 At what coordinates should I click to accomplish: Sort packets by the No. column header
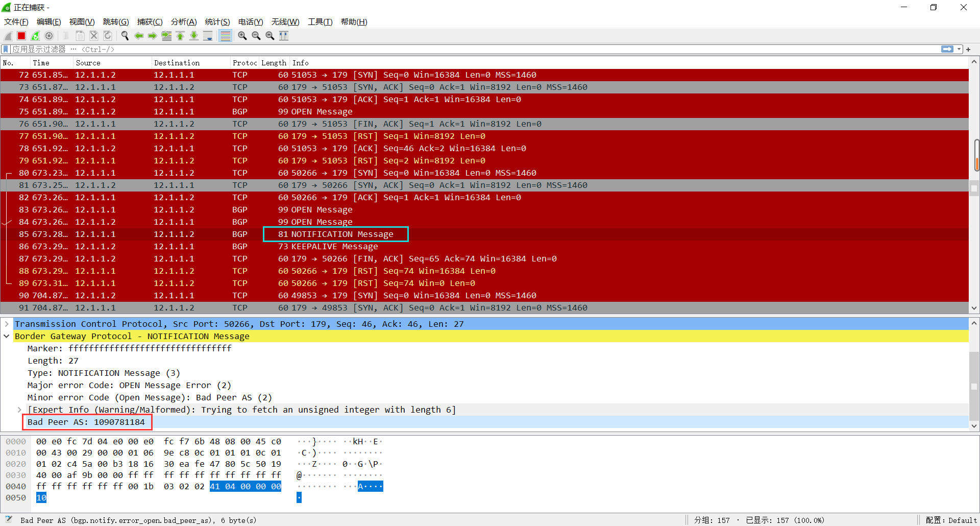15,63
